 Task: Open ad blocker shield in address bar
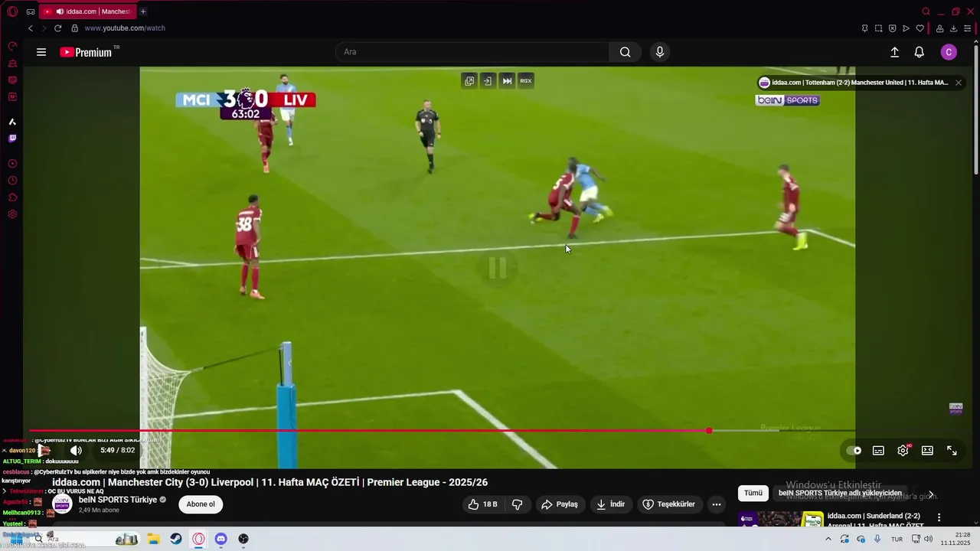892,28
